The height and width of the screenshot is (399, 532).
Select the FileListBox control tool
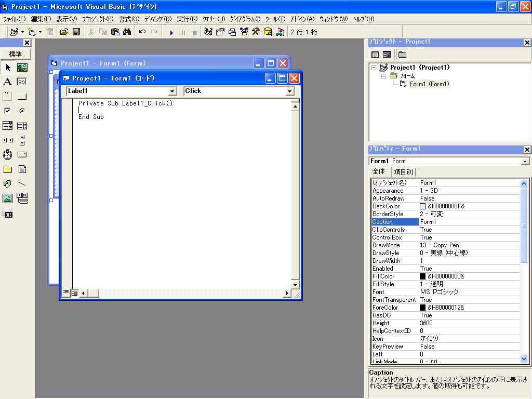[22, 169]
